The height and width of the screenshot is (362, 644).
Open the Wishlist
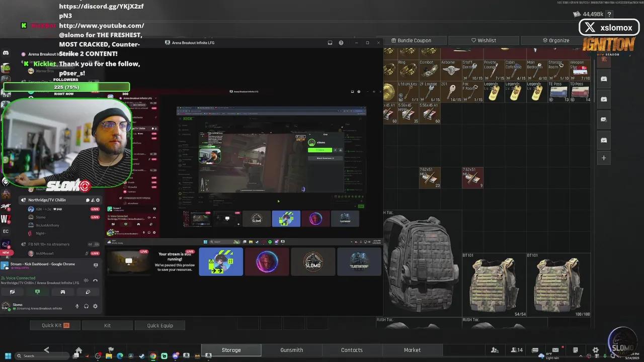coord(484,40)
